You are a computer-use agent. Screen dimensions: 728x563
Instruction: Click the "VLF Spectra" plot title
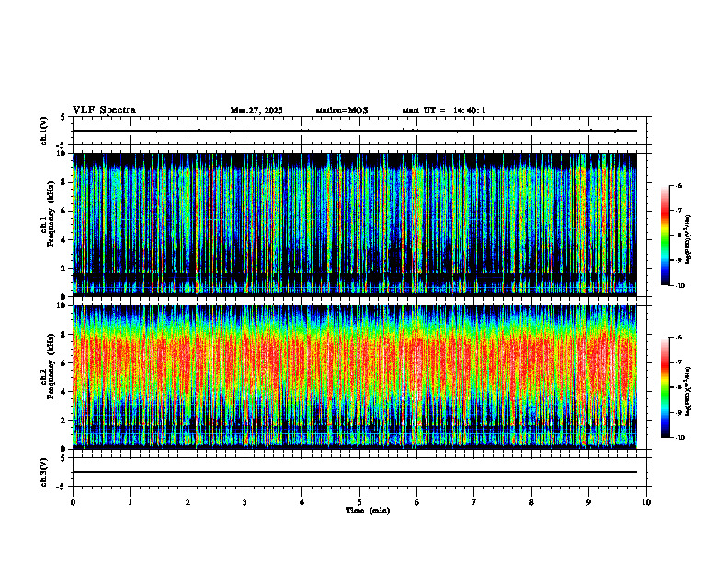(x=104, y=110)
